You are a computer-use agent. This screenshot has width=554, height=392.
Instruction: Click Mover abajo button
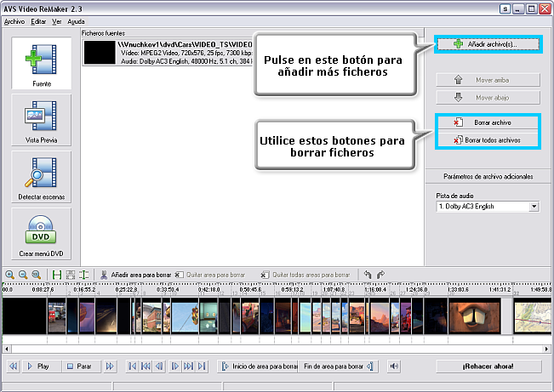(x=488, y=98)
